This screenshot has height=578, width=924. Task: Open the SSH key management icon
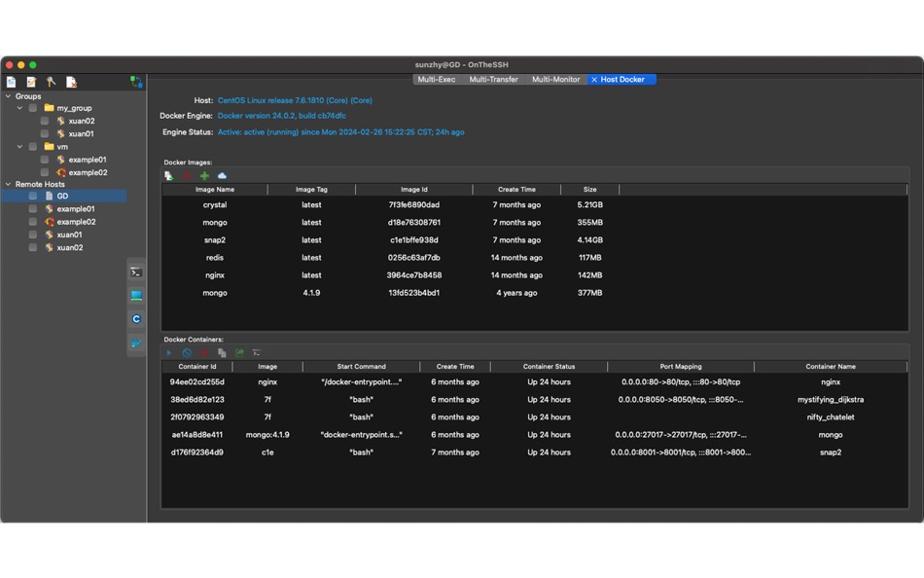click(52, 82)
